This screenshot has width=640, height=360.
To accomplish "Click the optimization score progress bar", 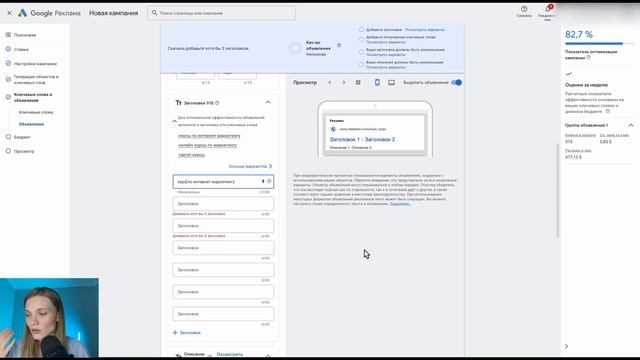I will pyautogui.click(x=600, y=43).
